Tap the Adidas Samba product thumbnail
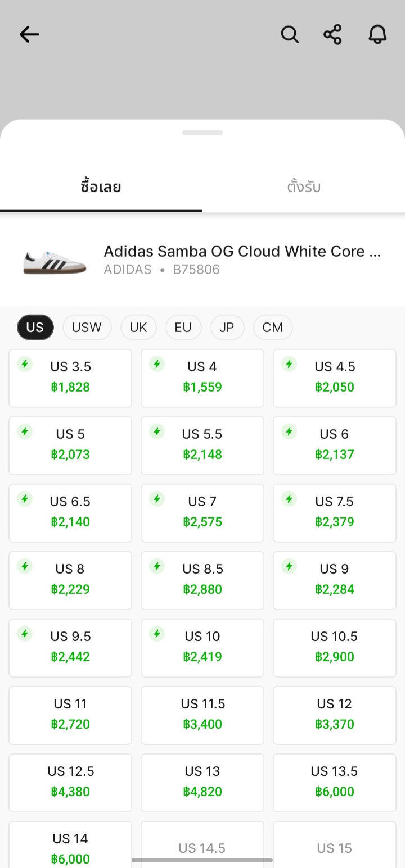 click(x=55, y=261)
